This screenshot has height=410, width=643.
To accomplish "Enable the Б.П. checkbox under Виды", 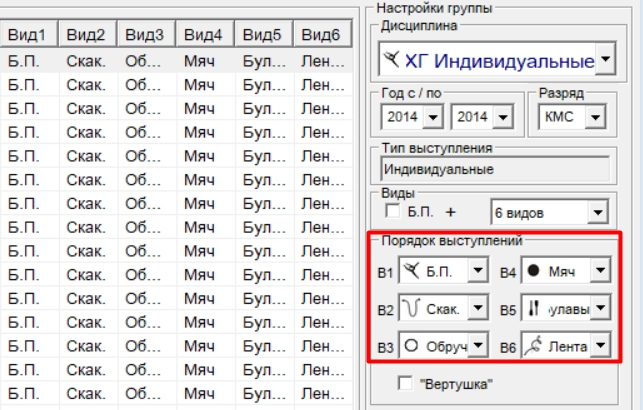I will (393, 213).
